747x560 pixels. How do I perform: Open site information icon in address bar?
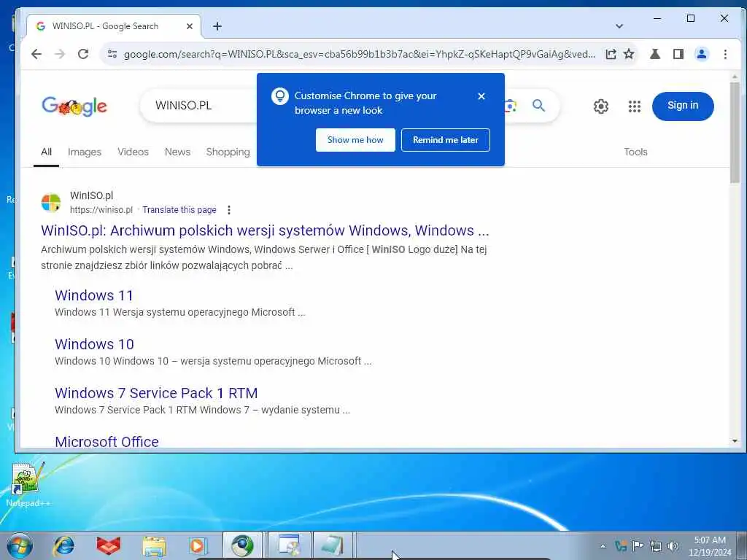[112, 54]
